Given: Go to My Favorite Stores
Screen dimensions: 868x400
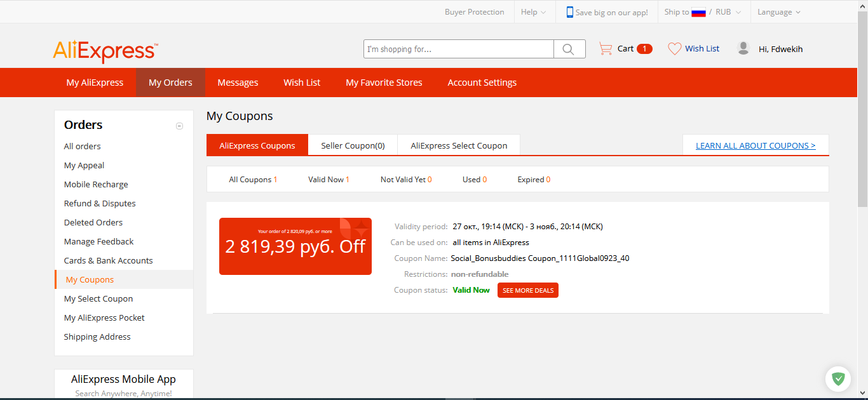Looking at the screenshot, I should coord(384,83).
